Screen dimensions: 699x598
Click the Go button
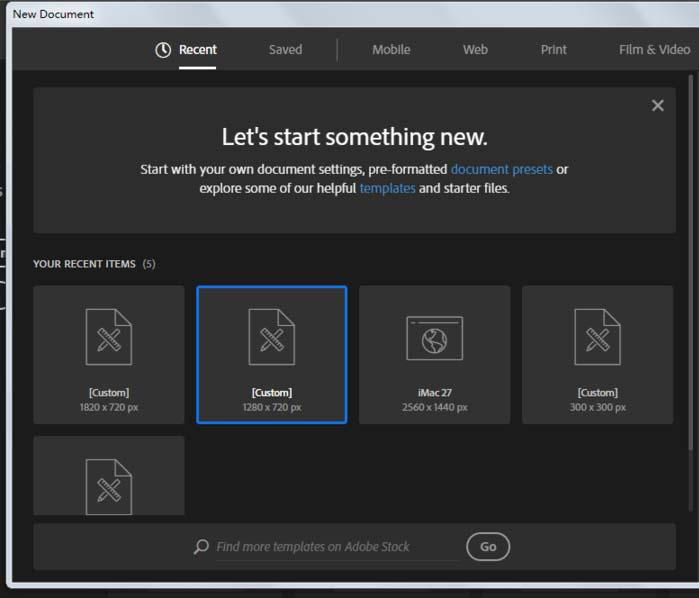click(x=488, y=547)
